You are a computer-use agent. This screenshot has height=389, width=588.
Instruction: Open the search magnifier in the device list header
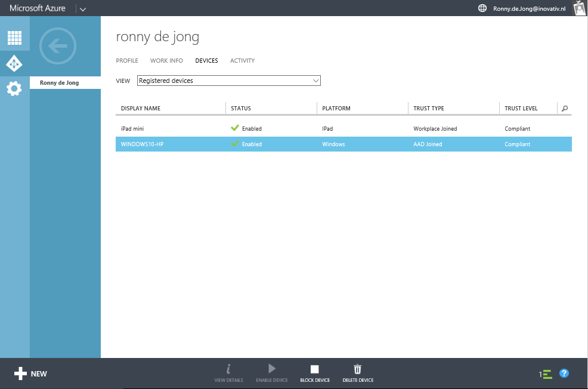pyautogui.click(x=564, y=109)
